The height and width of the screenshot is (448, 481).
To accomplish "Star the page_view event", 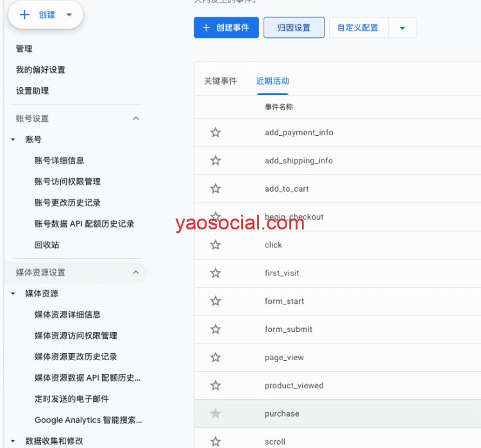I will click(215, 358).
